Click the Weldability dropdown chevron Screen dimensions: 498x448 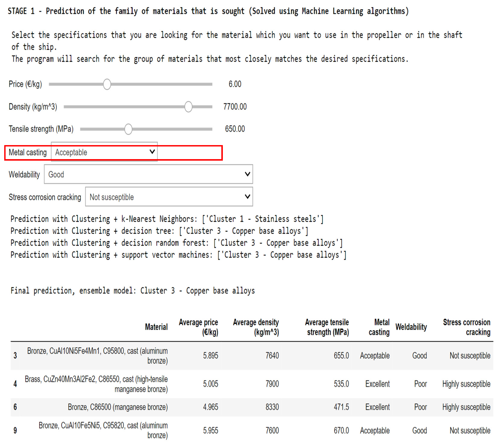pyautogui.click(x=247, y=174)
